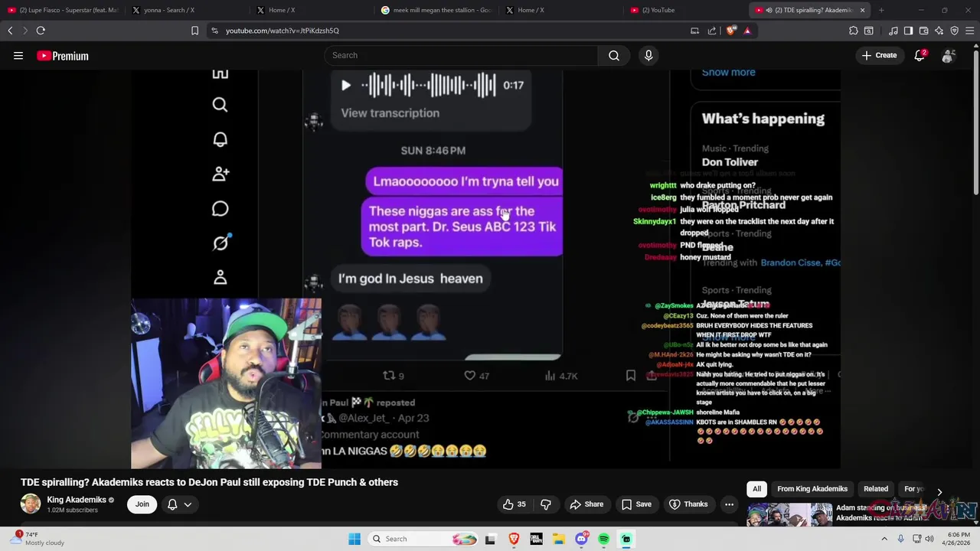Install the site as an app icon
The height and width of the screenshot is (551, 980).
click(694, 31)
